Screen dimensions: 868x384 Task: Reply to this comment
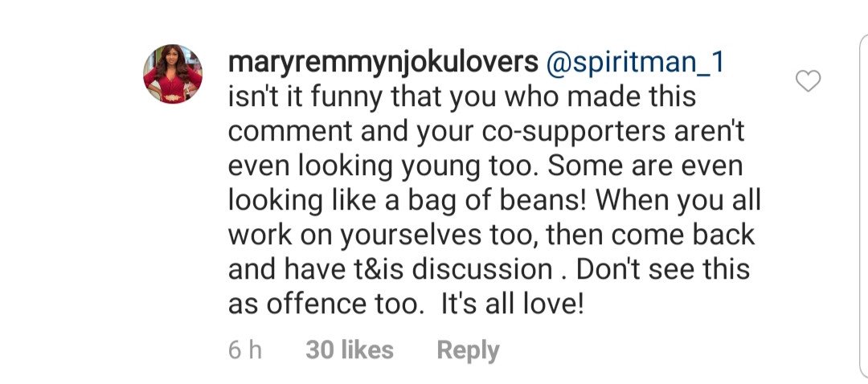[x=468, y=350]
